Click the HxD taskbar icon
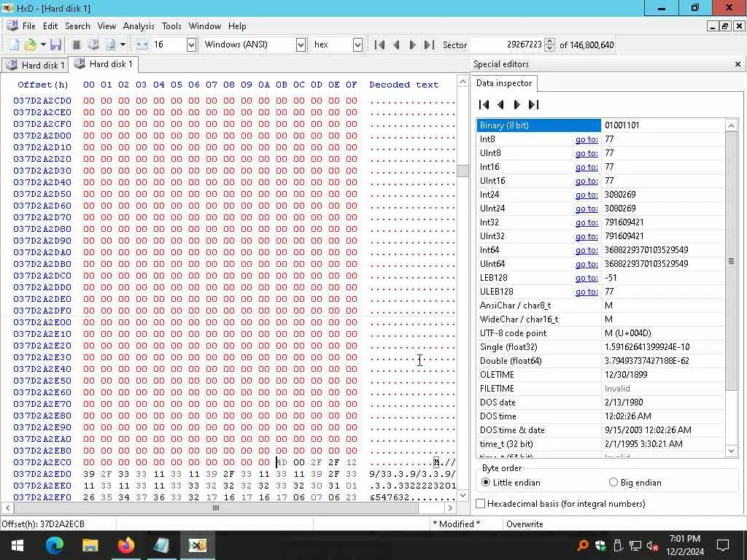 tap(197, 545)
